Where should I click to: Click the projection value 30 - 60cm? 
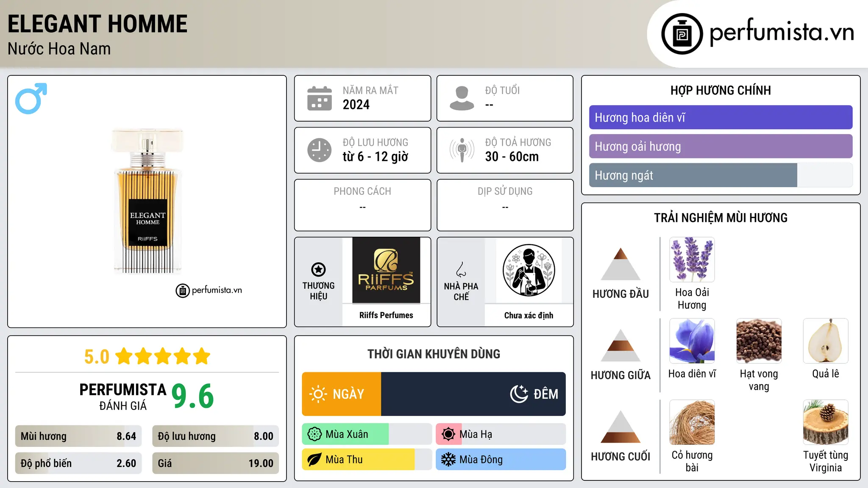[512, 156]
